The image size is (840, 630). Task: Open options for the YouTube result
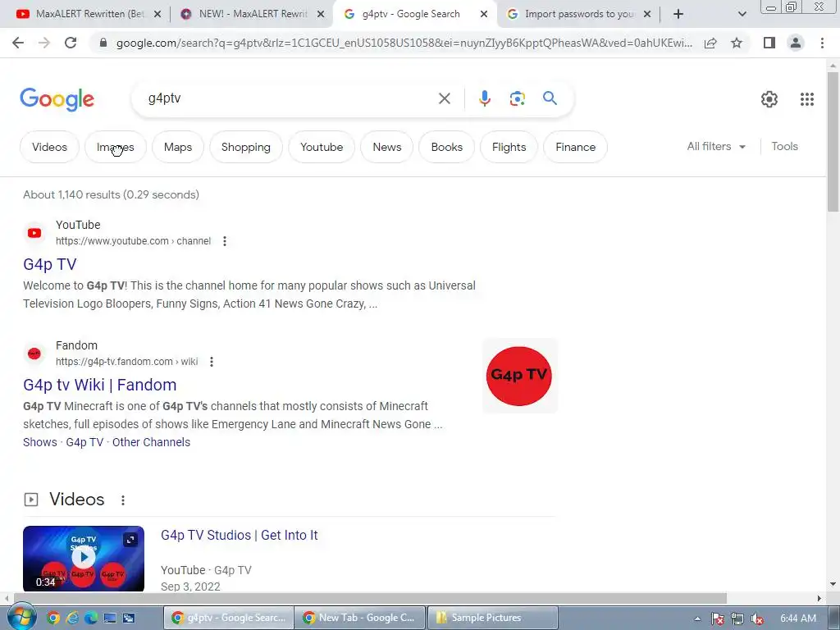(x=225, y=241)
